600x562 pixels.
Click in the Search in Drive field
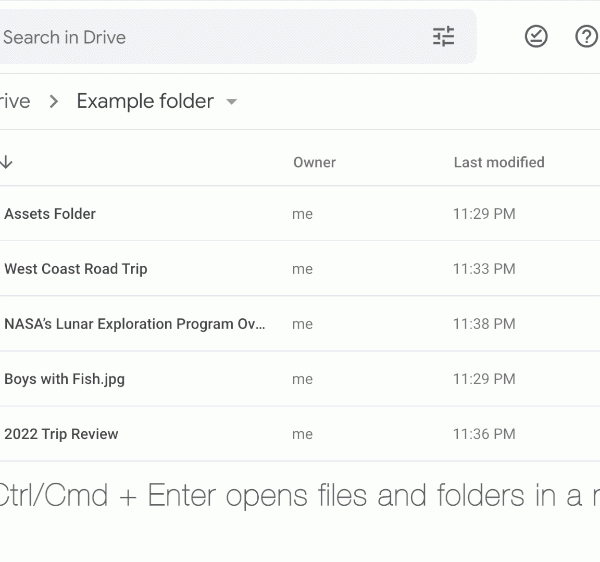pyautogui.click(x=200, y=37)
